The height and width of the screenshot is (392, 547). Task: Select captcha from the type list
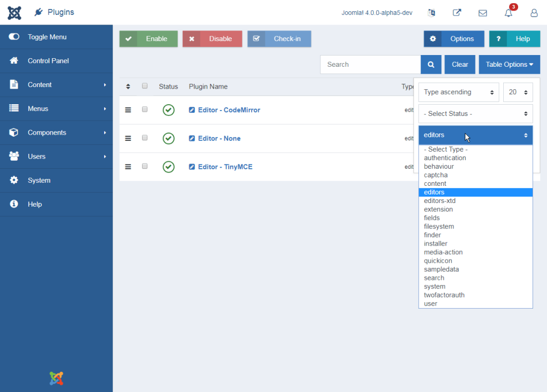(475, 175)
